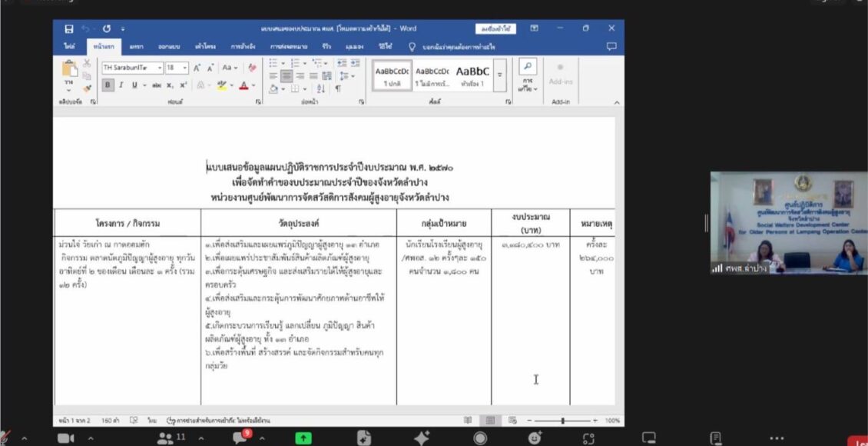This screenshot has height=446, width=868.
Task: Click the Cut scissors icon
Action: coord(87,63)
